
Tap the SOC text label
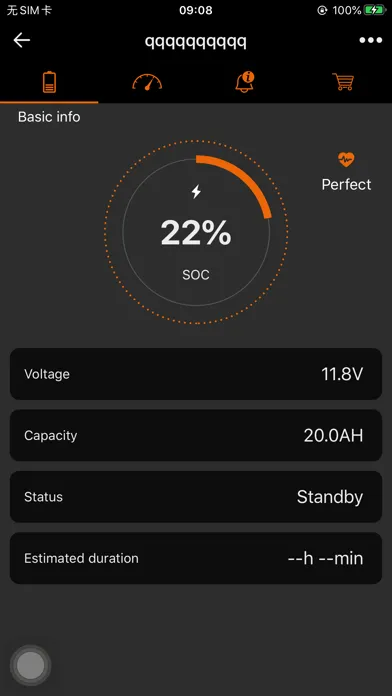point(196,275)
